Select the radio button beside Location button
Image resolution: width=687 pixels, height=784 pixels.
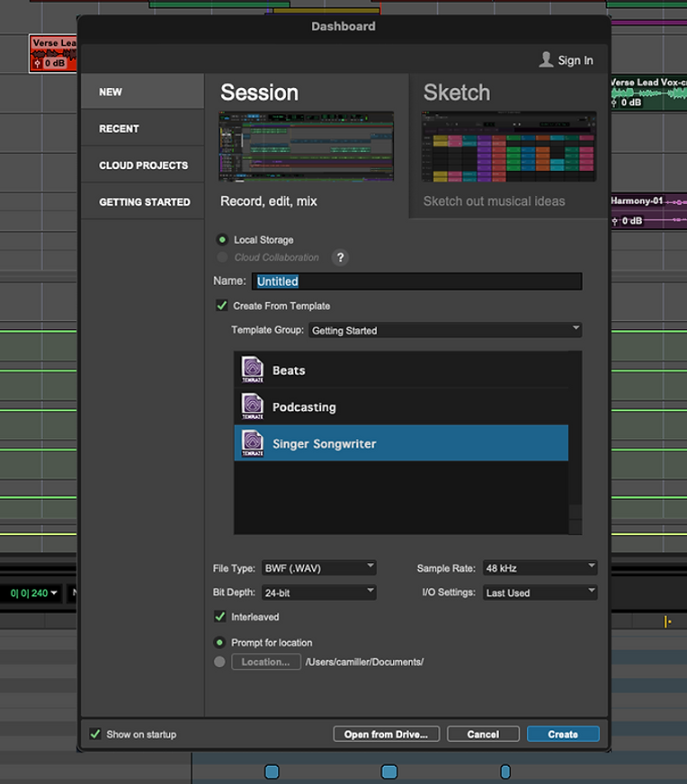[x=219, y=662]
